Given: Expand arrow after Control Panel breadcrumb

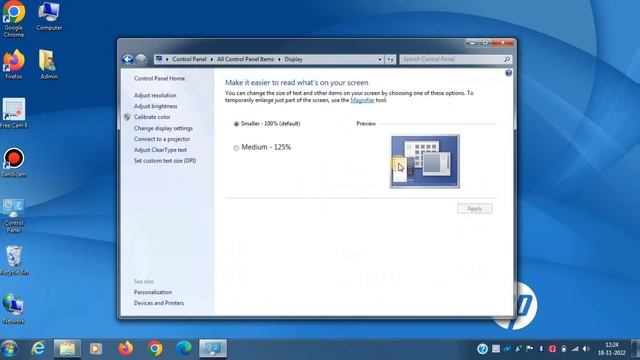Looking at the screenshot, I should (211, 60).
